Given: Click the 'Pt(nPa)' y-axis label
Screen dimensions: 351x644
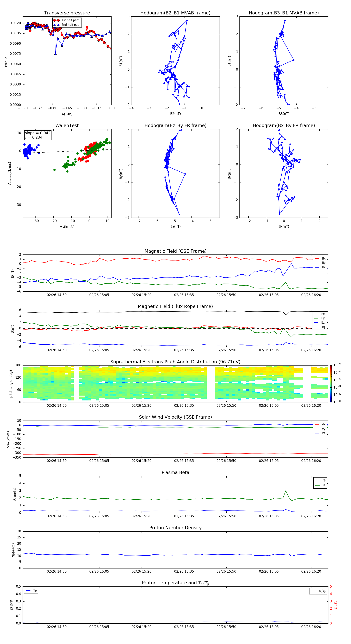Looking at the screenshot, I should [6, 61].
